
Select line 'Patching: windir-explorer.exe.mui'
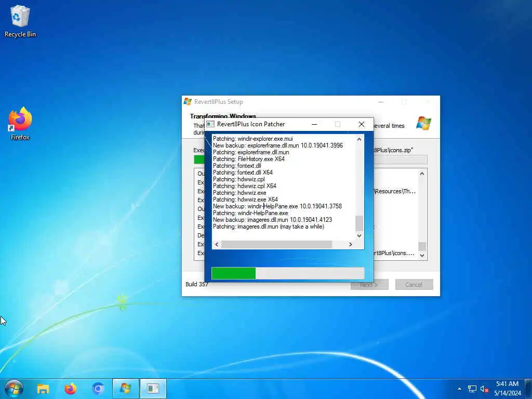253,139
